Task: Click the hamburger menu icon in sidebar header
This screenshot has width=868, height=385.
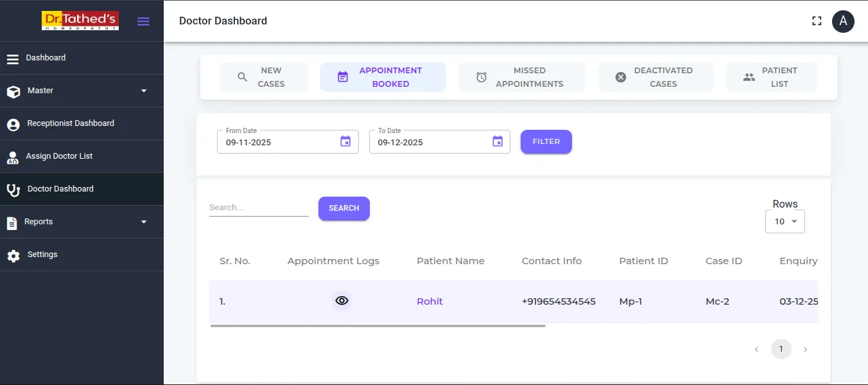Action: pos(143,21)
